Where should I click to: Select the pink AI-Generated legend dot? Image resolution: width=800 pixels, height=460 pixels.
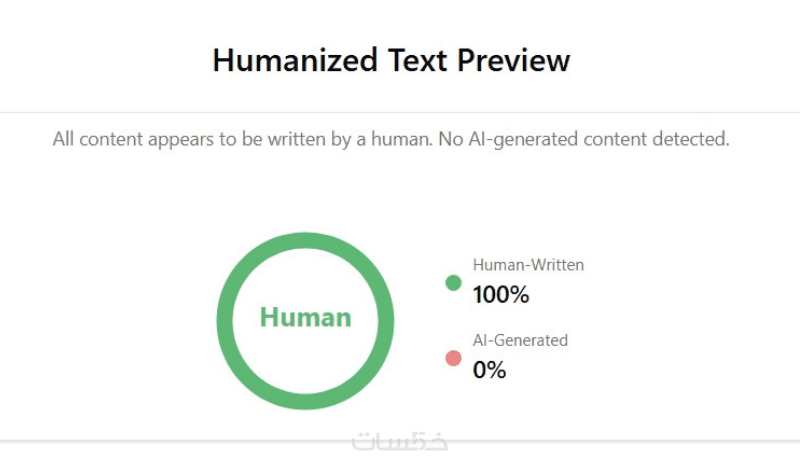453,358
